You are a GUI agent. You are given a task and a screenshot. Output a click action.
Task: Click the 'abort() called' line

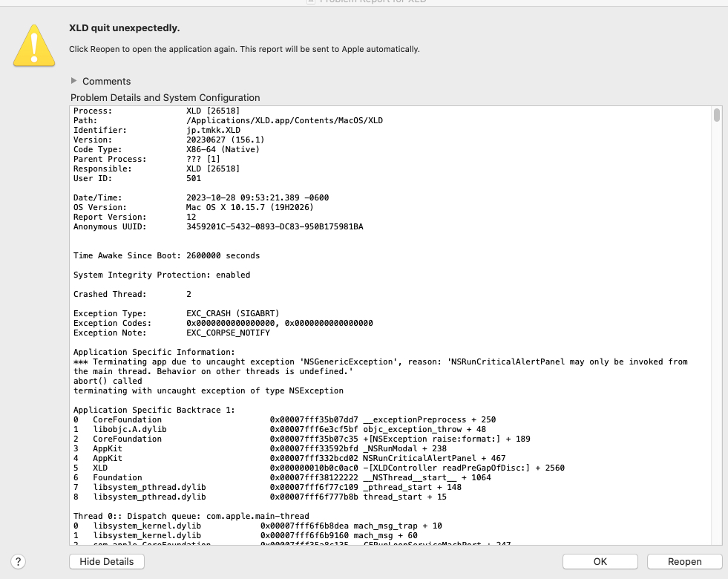pos(108,382)
